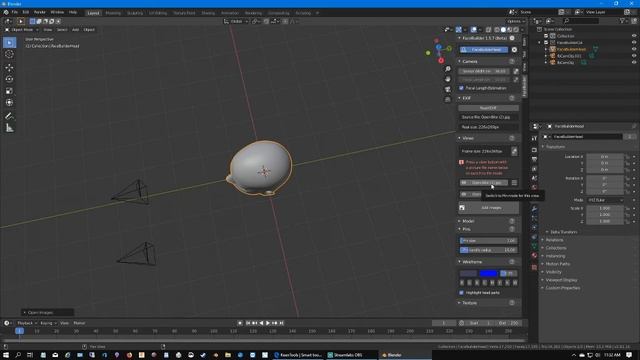This screenshot has width=640, height=360.
Task: Open the timeline Playback menu
Action: [26, 323]
